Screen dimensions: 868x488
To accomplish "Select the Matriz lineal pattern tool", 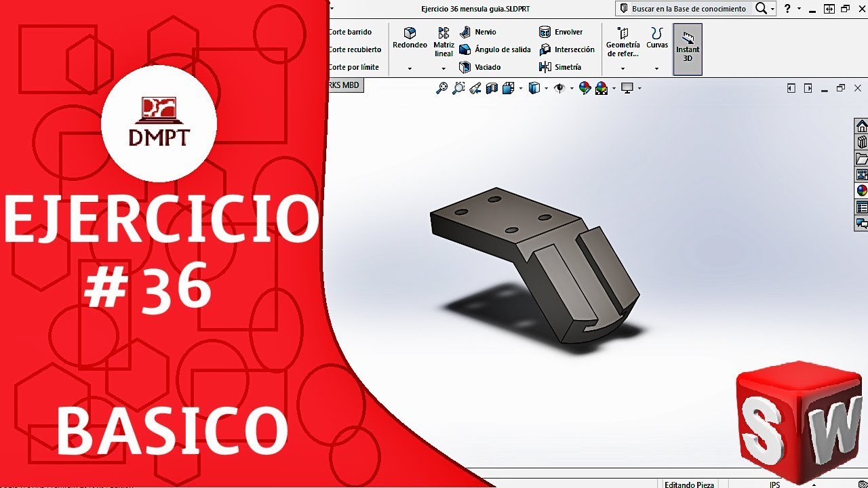I will (x=443, y=42).
